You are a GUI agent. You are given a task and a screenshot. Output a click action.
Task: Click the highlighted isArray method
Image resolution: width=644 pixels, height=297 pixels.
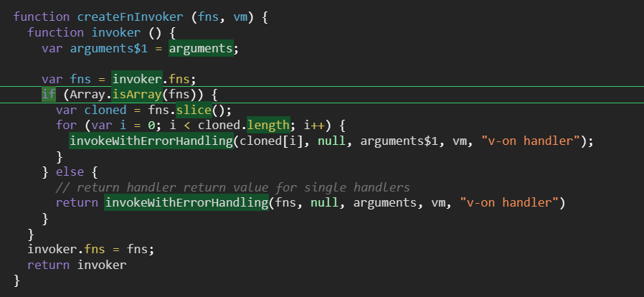coord(137,95)
